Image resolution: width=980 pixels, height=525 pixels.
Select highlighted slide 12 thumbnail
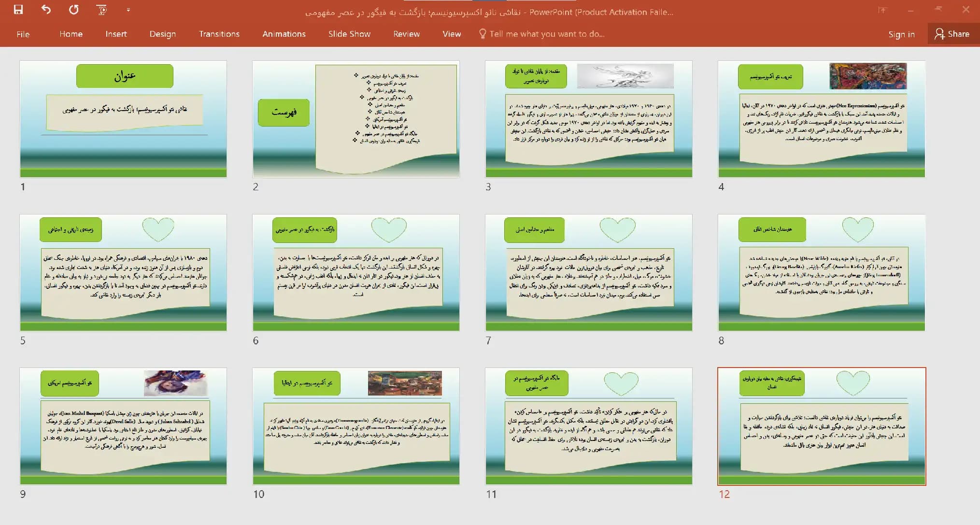tap(822, 426)
